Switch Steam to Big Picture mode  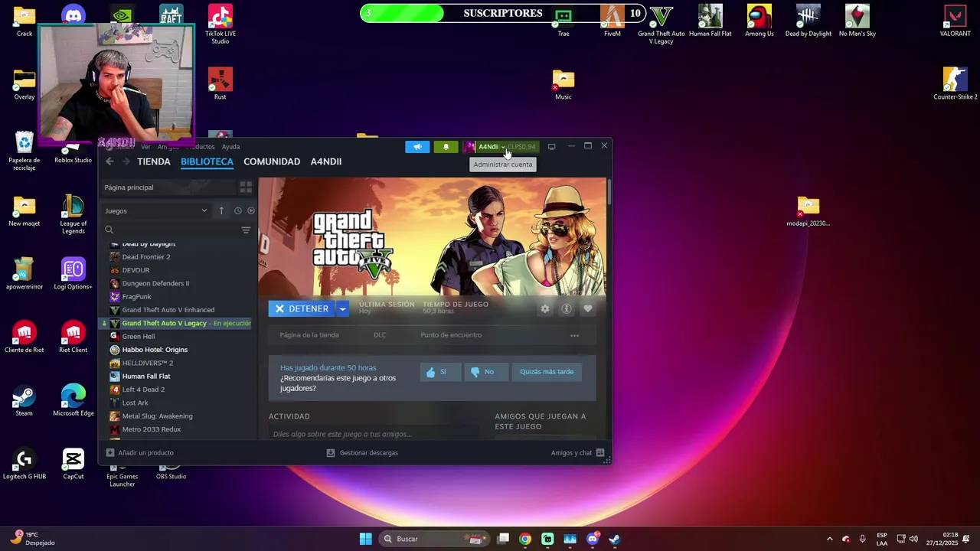[x=551, y=147]
